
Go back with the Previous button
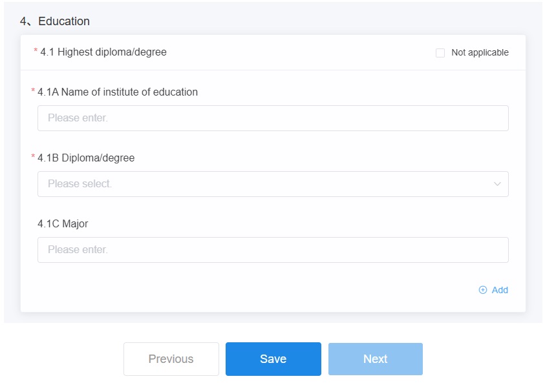171,359
